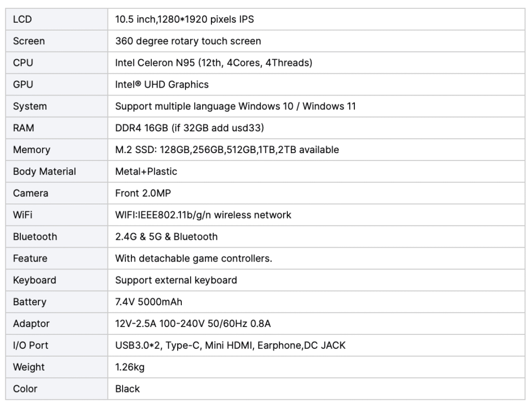Select the Screen row label
The height and width of the screenshot is (407, 532).
click(29, 41)
